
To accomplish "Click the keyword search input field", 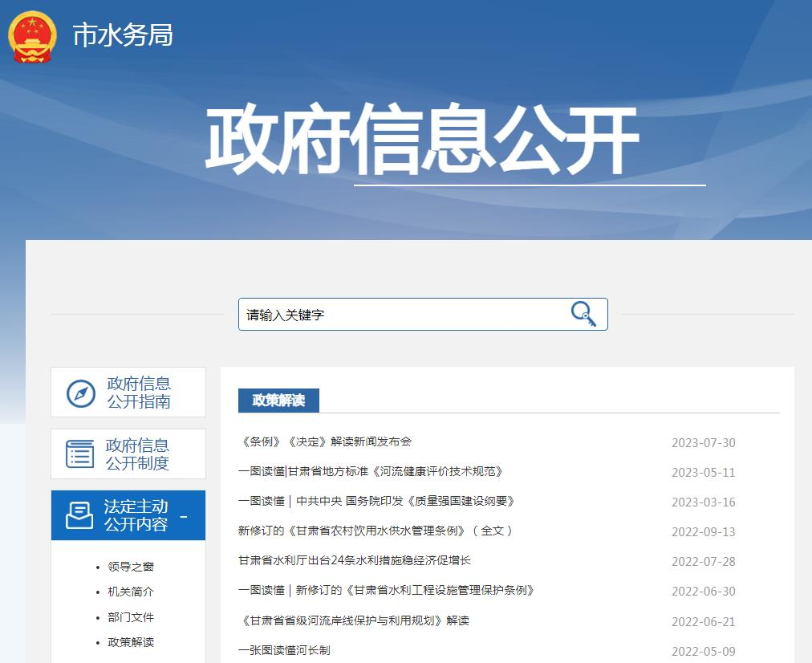I will (401, 315).
